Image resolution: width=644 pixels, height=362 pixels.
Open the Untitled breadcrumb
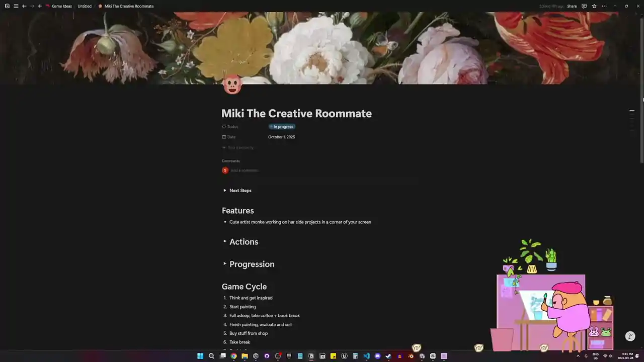tap(85, 6)
